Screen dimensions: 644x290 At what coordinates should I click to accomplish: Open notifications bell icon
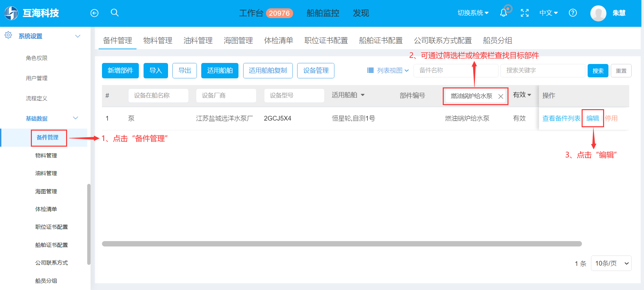click(x=503, y=13)
